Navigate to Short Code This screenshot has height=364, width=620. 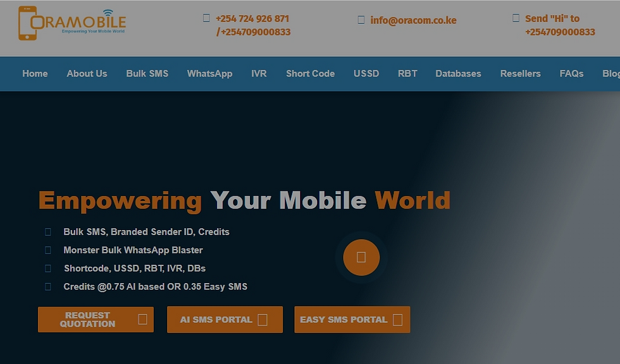311,74
